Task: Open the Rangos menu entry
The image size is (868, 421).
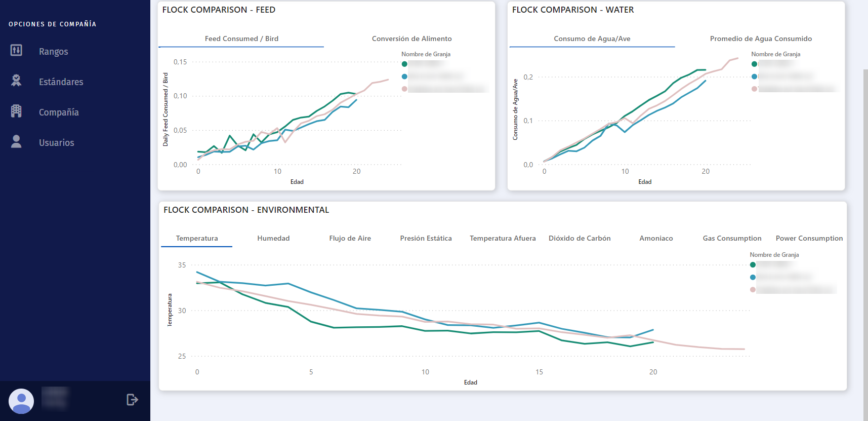Action: [x=54, y=51]
